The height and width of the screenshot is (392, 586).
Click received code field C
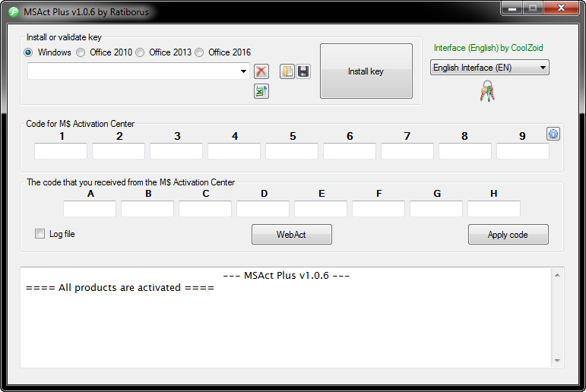point(205,208)
